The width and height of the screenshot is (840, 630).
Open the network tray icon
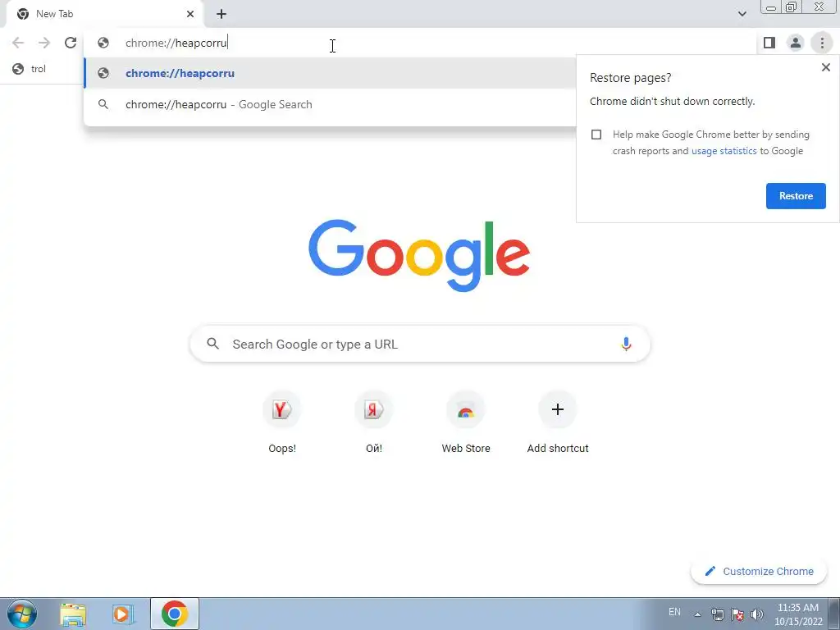tap(717, 614)
